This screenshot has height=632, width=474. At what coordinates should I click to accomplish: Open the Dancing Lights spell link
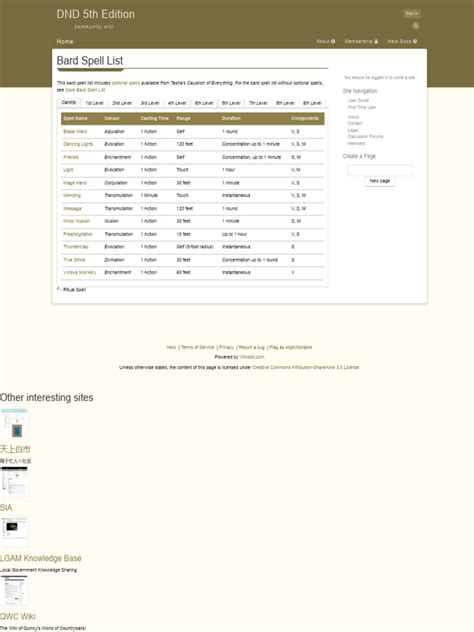(x=78, y=144)
